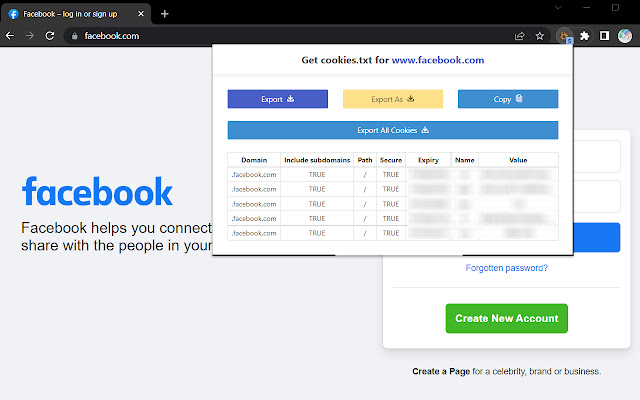640x400 pixels.
Task: Click Create New Account
Action: tap(507, 318)
